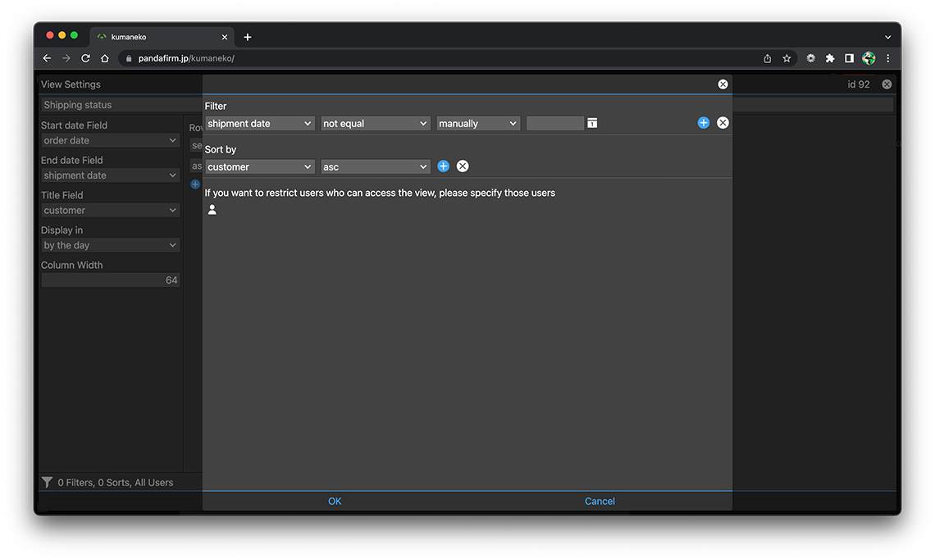The image size is (935, 560).
Task: Remove the customer sort row
Action: coord(463,166)
